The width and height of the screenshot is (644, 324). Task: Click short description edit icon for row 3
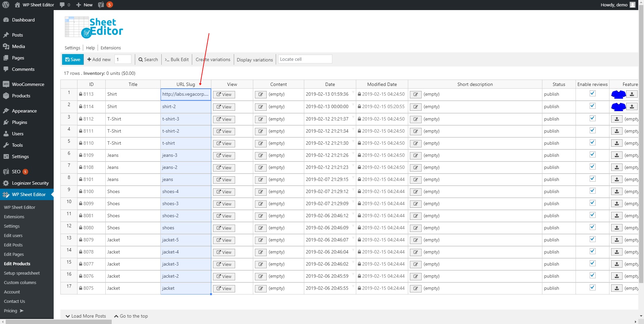click(416, 119)
